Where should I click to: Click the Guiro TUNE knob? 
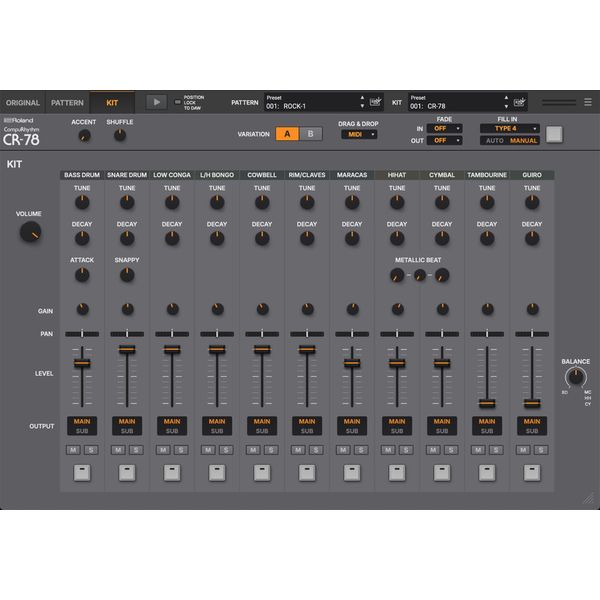pyautogui.click(x=532, y=202)
